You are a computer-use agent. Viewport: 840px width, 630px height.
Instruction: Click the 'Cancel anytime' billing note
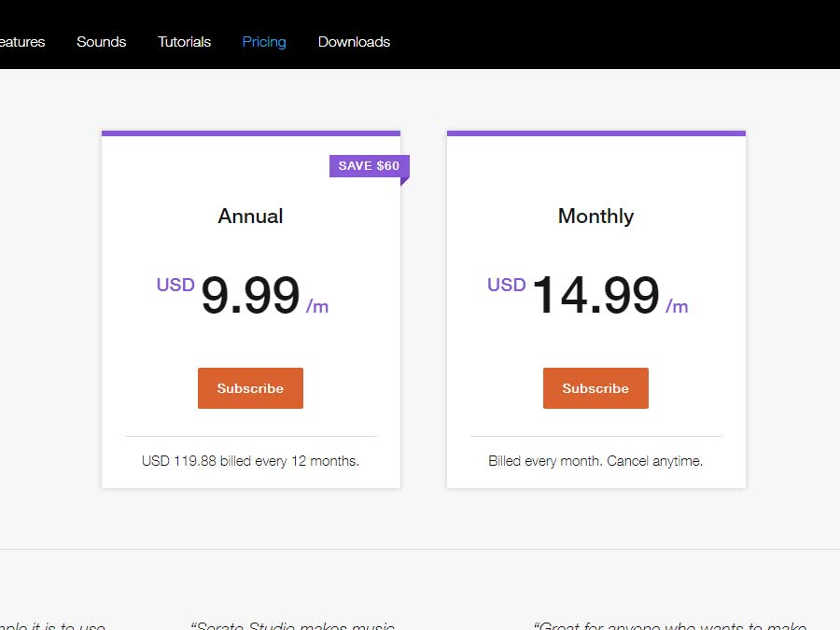(x=595, y=461)
